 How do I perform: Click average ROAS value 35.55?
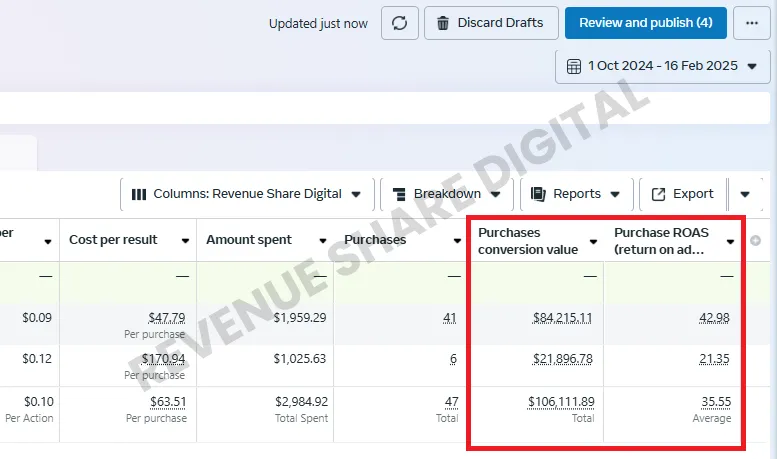[716, 402]
